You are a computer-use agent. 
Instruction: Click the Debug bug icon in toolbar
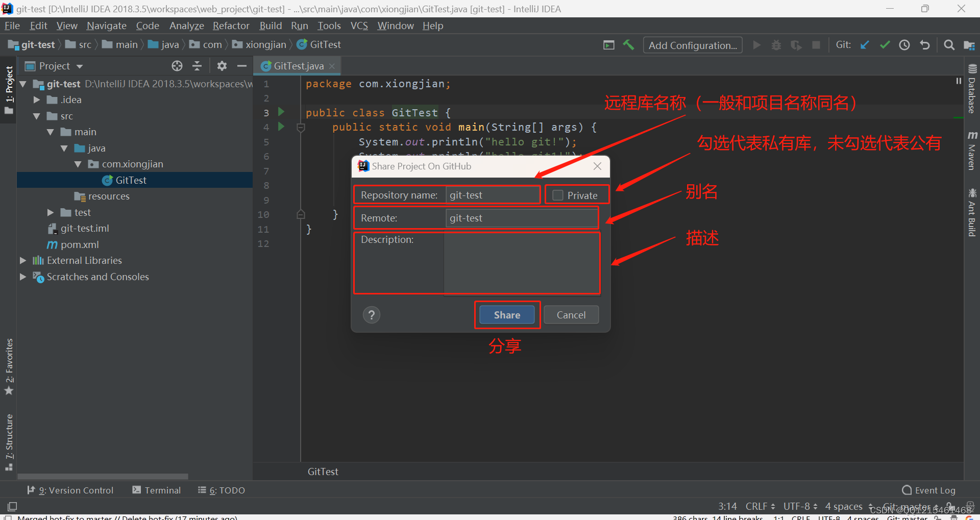coord(776,45)
